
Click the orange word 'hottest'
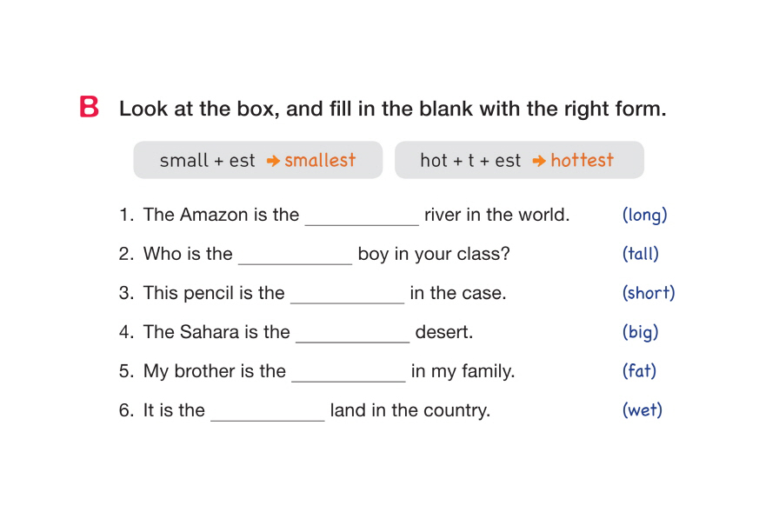click(x=582, y=160)
